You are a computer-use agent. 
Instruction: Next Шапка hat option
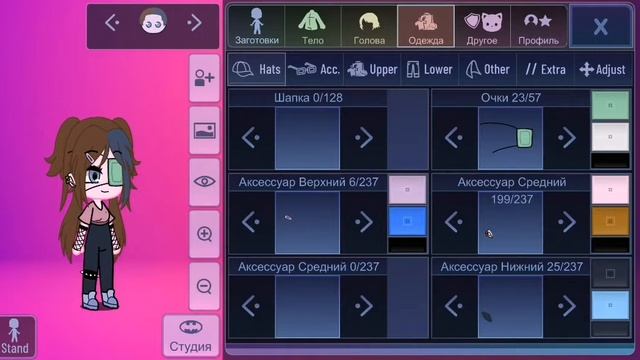pos(363,138)
